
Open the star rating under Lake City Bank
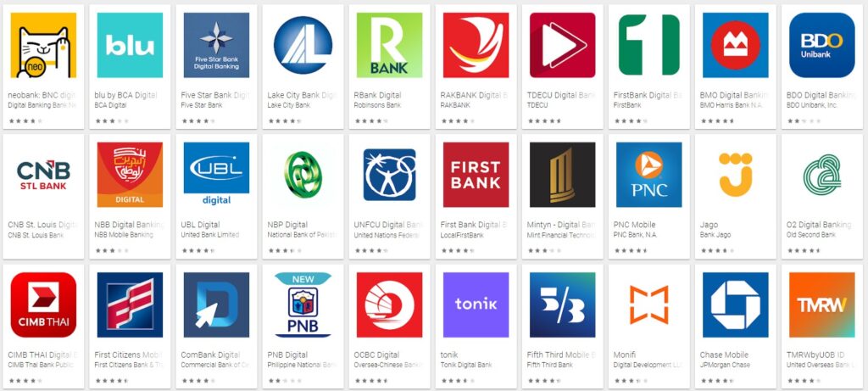coord(285,120)
